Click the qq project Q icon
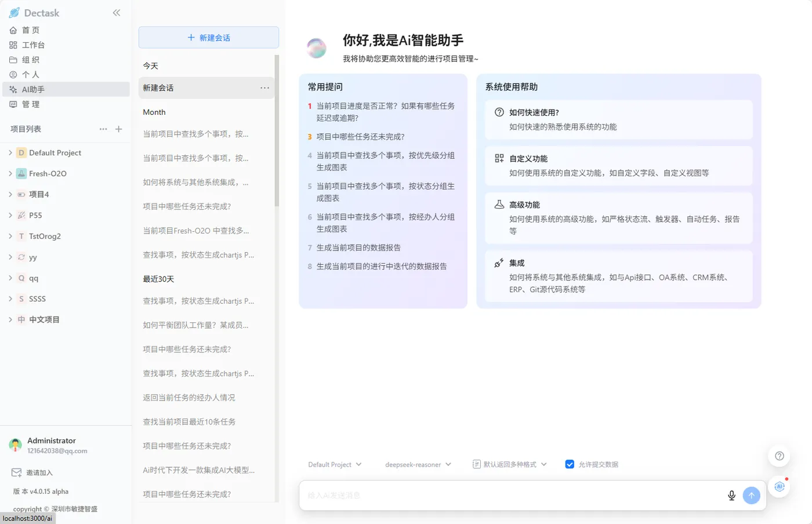Image resolution: width=812 pixels, height=524 pixels. (21, 278)
